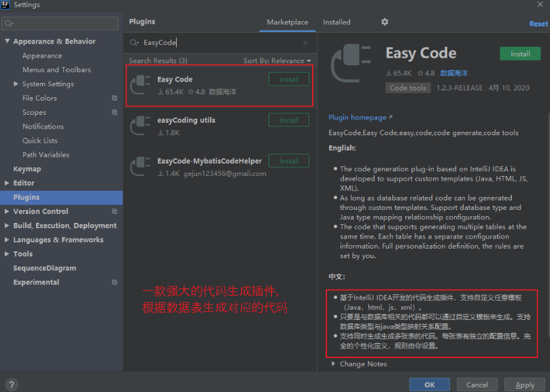Click the easyCoding utils plugin logo
The width and height of the screenshot is (550, 392).
pyautogui.click(x=140, y=126)
